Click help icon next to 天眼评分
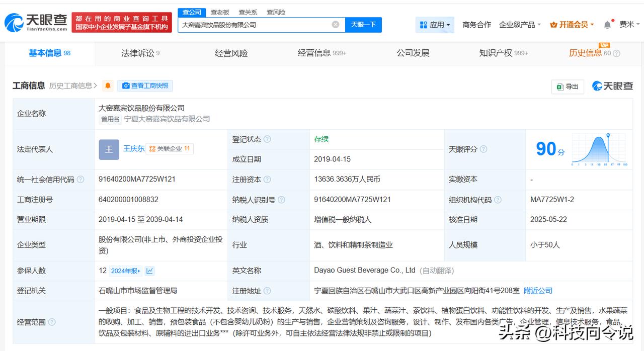Screen dimensions: 644x351 pos(484,149)
